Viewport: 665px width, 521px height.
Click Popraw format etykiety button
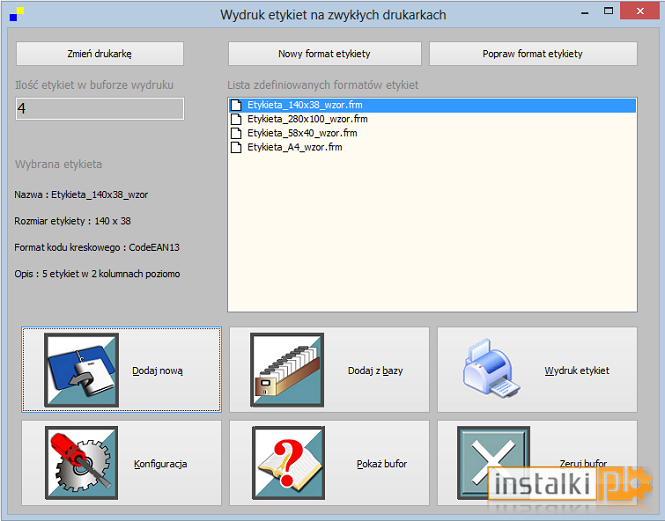(x=533, y=53)
